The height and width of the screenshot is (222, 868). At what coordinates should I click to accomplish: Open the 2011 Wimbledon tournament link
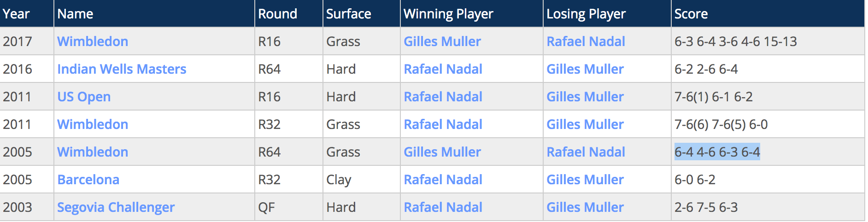click(x=93, y=124)
